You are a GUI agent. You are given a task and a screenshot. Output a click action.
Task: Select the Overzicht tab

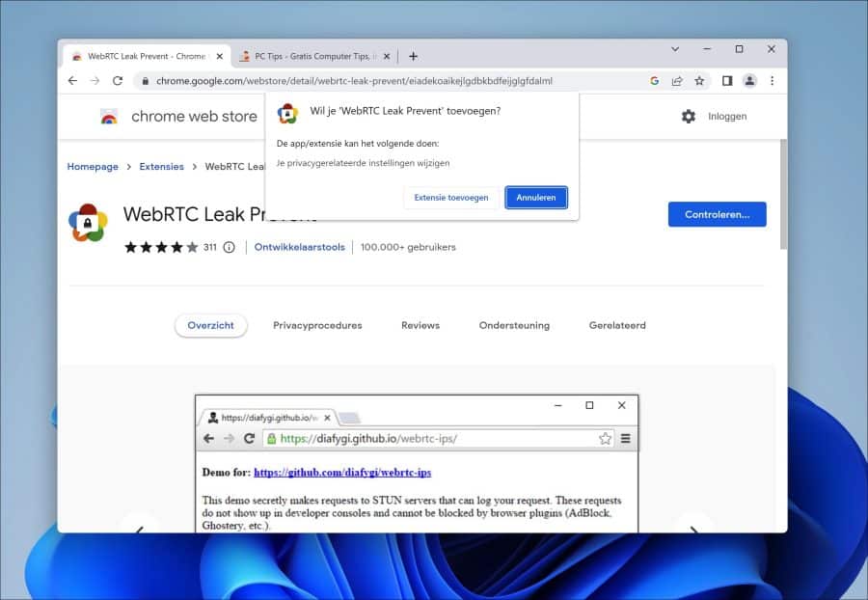point(210,325)
